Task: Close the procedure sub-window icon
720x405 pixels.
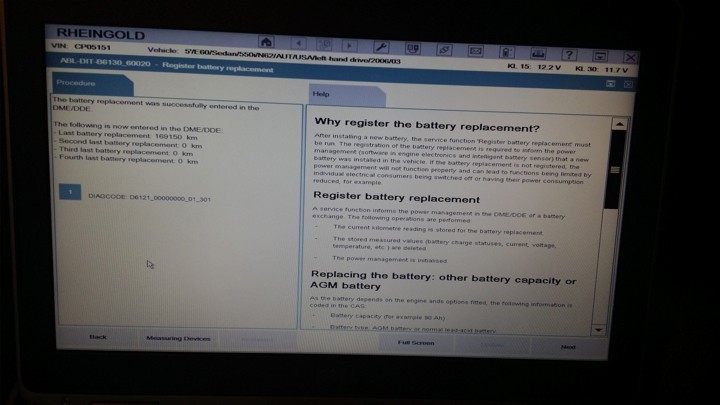Action: click(x=628, y=84)
